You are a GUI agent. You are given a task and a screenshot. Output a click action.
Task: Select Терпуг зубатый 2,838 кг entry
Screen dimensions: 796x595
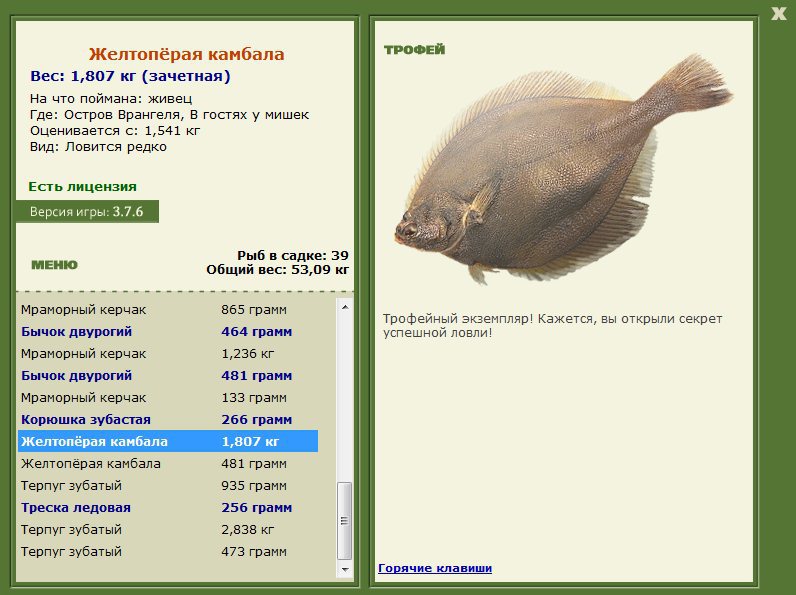tap(167, 530)
